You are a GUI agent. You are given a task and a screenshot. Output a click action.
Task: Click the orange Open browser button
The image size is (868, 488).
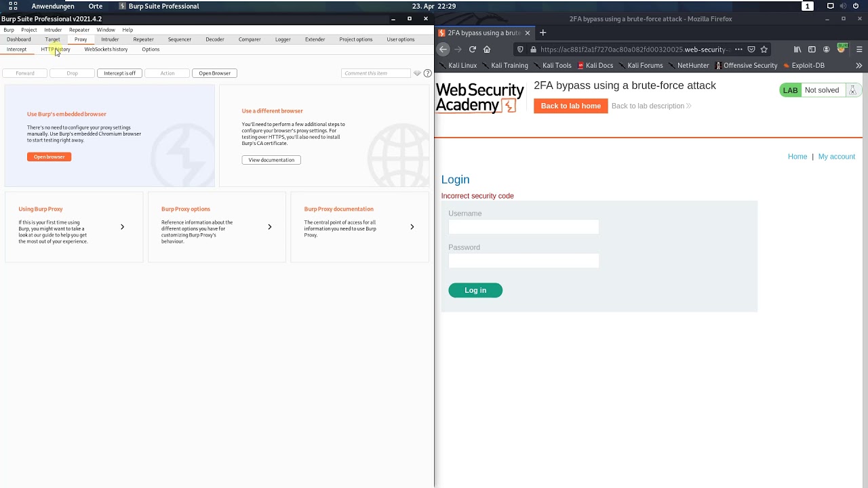pos(49,157)
